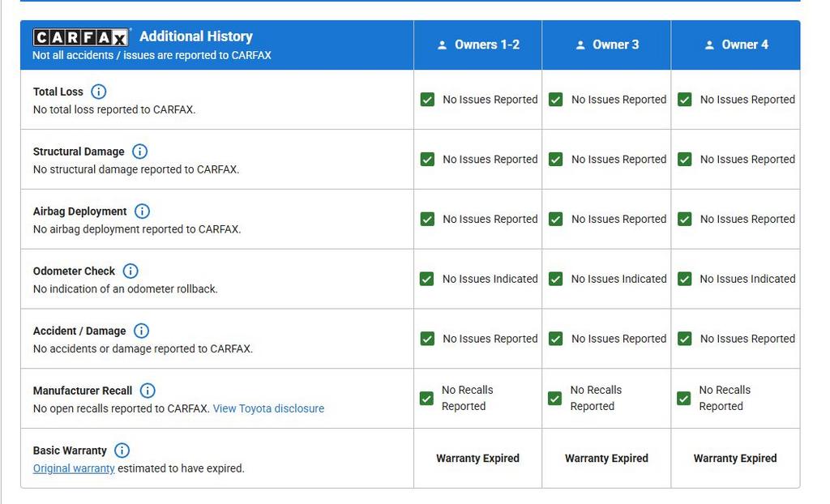Viewport: 830px width, 504px height.
Task: Select the Owner 3 column header
Action: [x=606, y=45]
